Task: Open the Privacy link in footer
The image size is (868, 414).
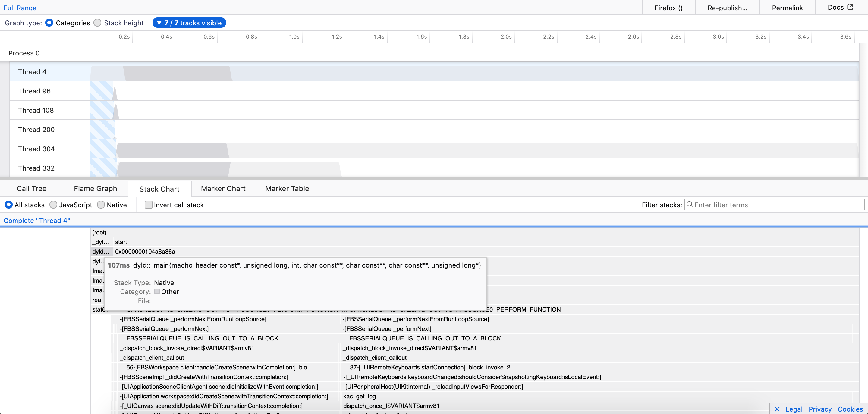Action: click(x=820, y=409)
